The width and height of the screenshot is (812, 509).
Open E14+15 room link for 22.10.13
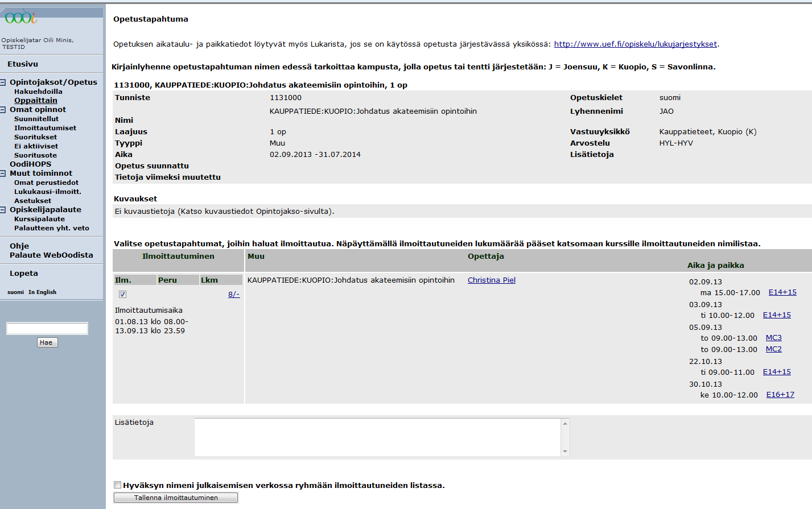pyautogui.click(x=777, y=372)
